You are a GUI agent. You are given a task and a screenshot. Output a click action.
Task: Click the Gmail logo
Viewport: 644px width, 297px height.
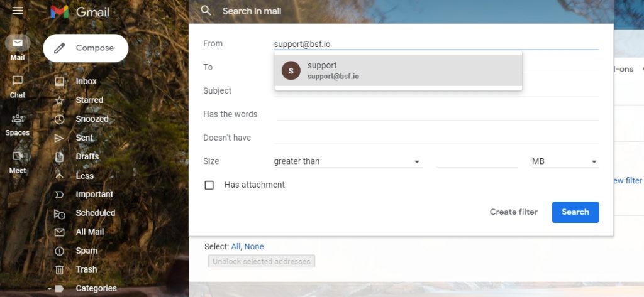point(80,12)
